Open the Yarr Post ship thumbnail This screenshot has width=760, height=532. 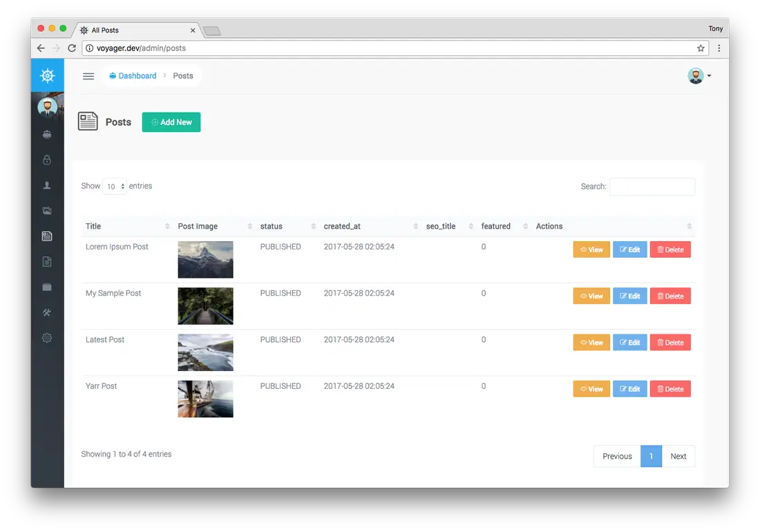(x=205, y=399)
